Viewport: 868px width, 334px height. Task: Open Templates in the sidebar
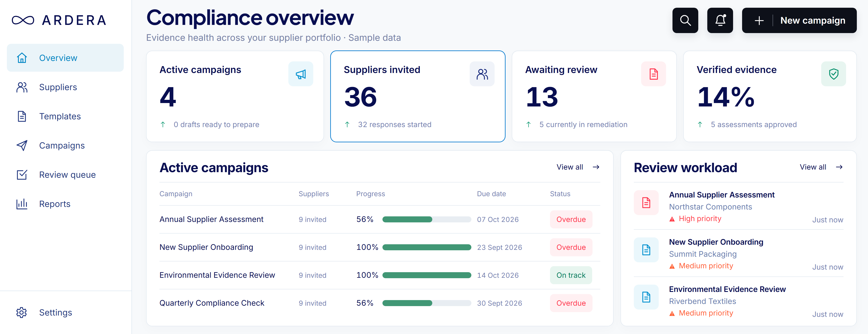coord(65,116)
